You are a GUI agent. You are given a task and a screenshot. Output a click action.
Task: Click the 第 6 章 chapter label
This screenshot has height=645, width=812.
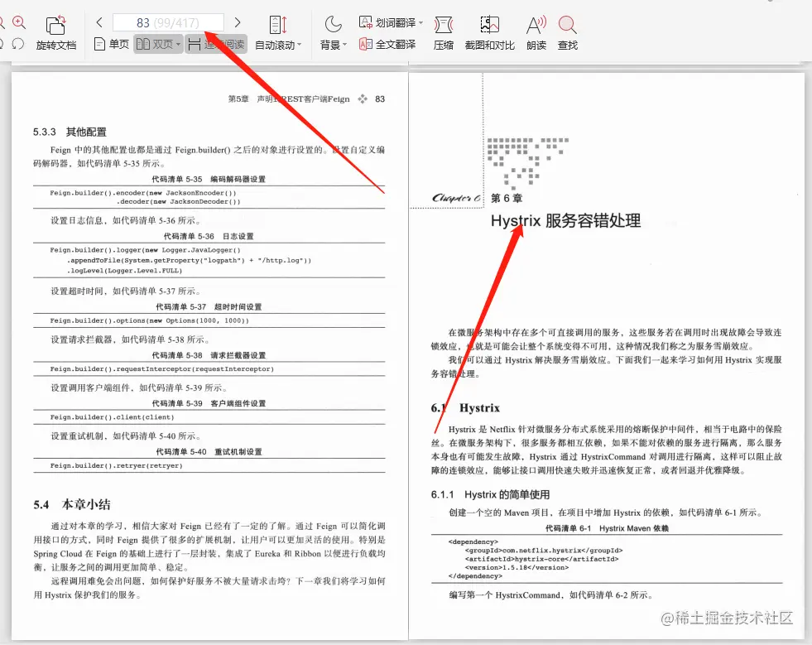[507, 199]
